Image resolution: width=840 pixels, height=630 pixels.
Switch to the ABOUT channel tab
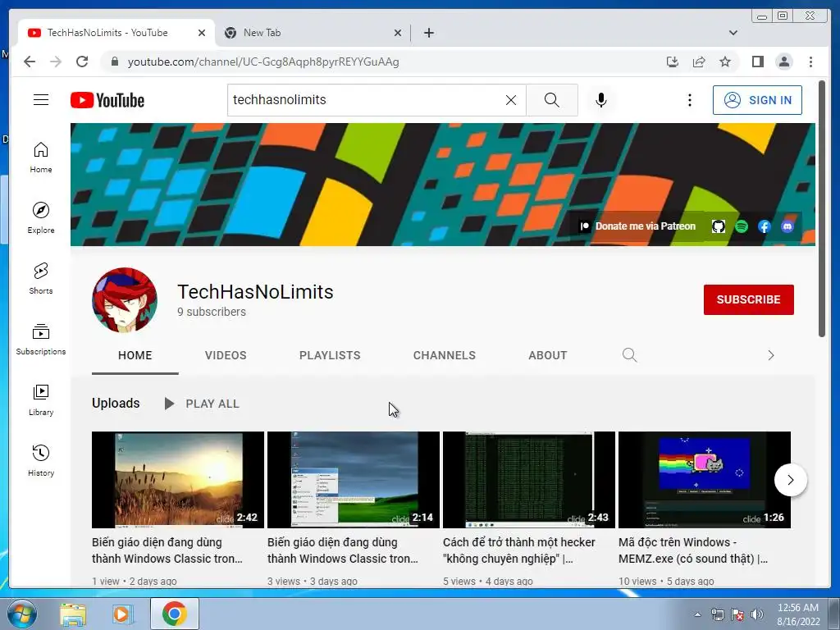pyautogui.click(x=547, y=355)
